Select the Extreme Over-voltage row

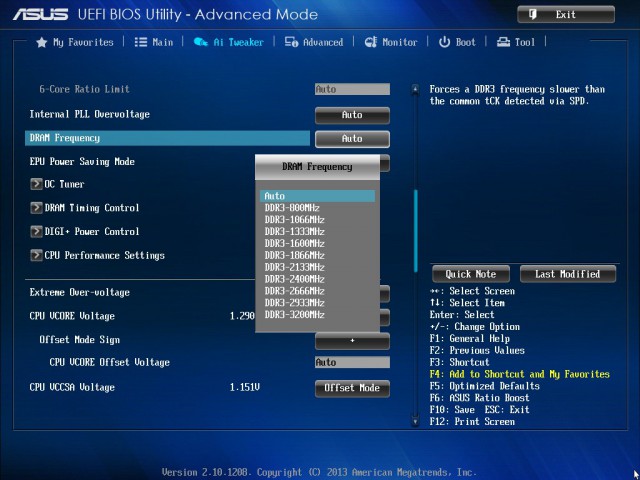point(80,292)
